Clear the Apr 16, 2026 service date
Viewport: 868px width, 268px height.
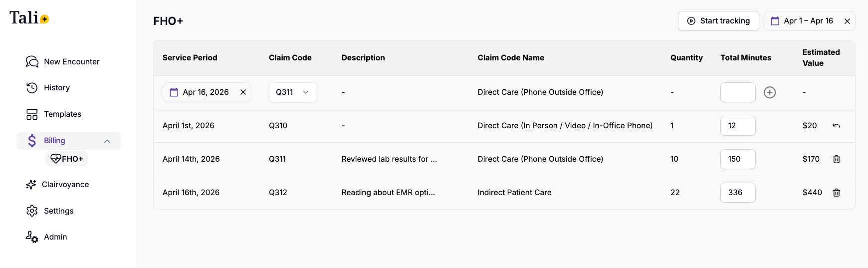243,92
